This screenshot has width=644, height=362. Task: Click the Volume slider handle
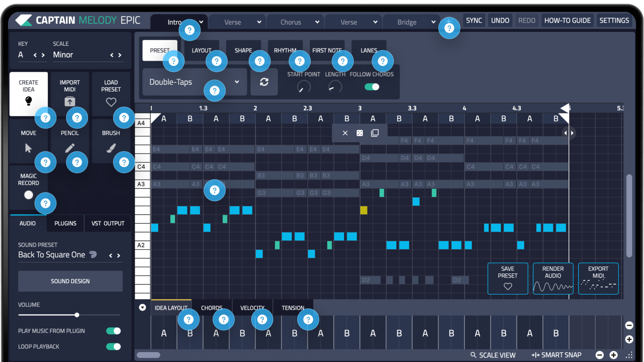click(77, 315)
